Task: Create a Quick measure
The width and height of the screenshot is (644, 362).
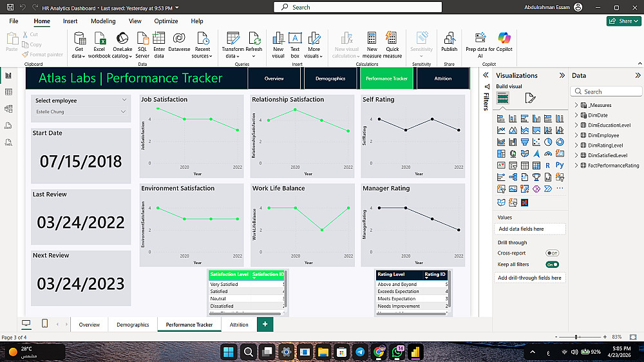Action: click(x=392, y=45)
